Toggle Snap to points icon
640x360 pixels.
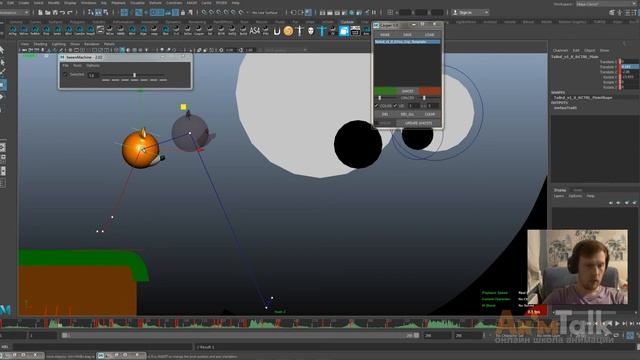[219, 13]
